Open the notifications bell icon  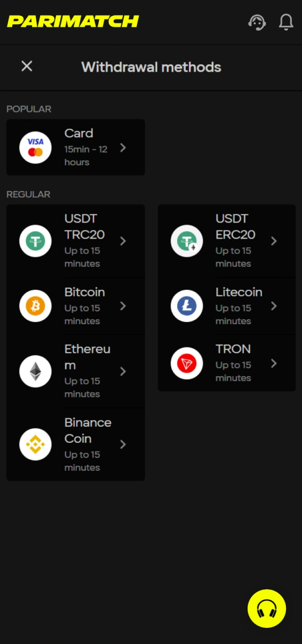point(286,22)
